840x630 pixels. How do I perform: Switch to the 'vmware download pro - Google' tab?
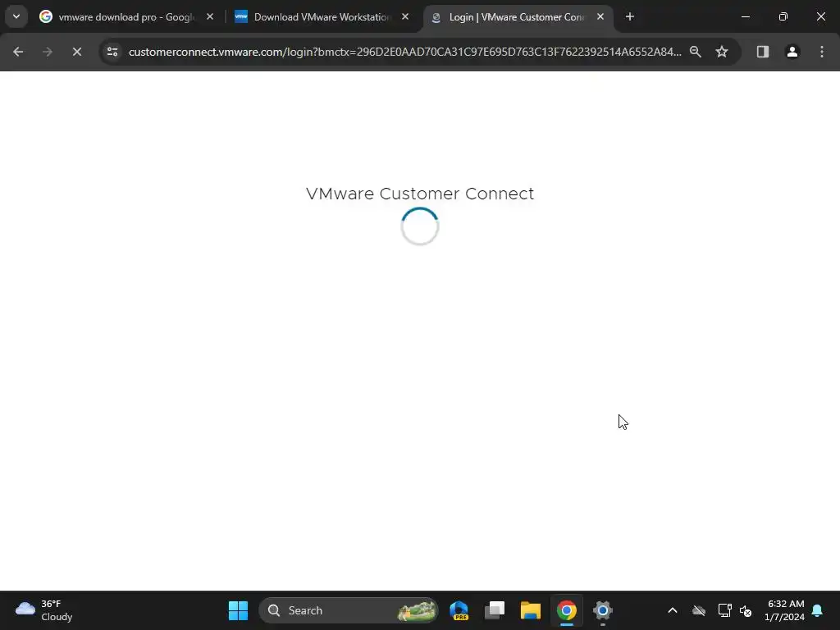126,17
